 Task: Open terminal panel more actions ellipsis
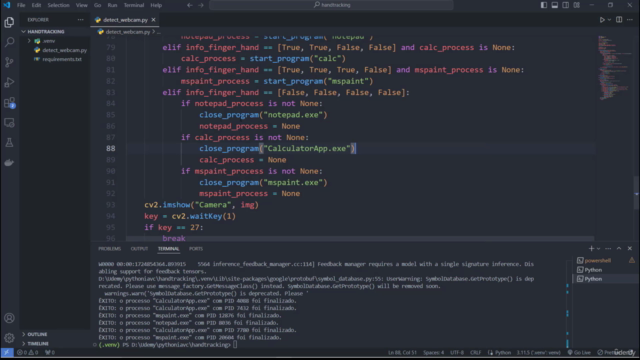(x=608, y=248)
